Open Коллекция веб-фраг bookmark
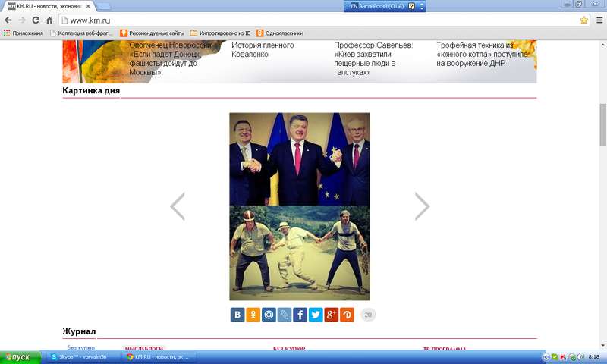The height and width of the screenshot is (364, 607). [x=81, y=33]
